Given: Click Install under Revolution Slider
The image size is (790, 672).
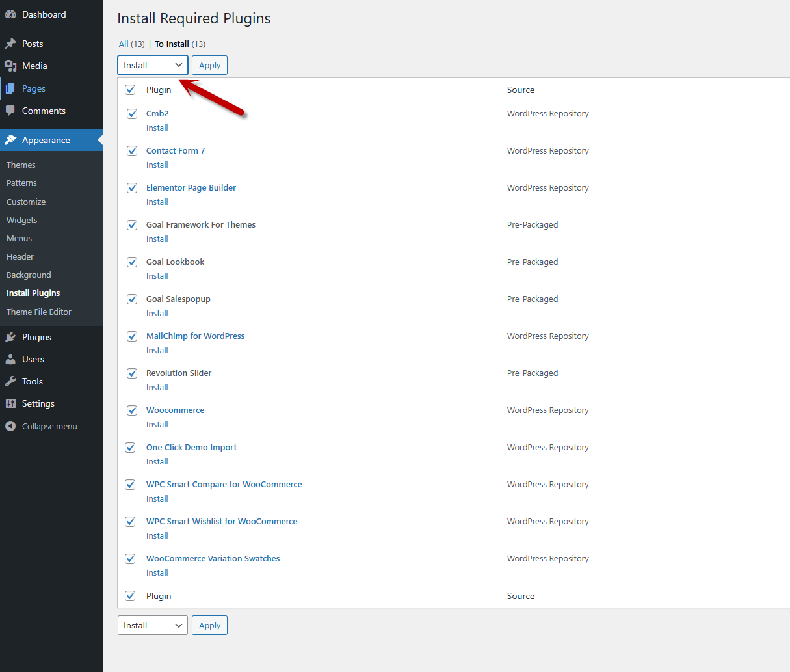Looking at the screenshot, I should [157, 388].
